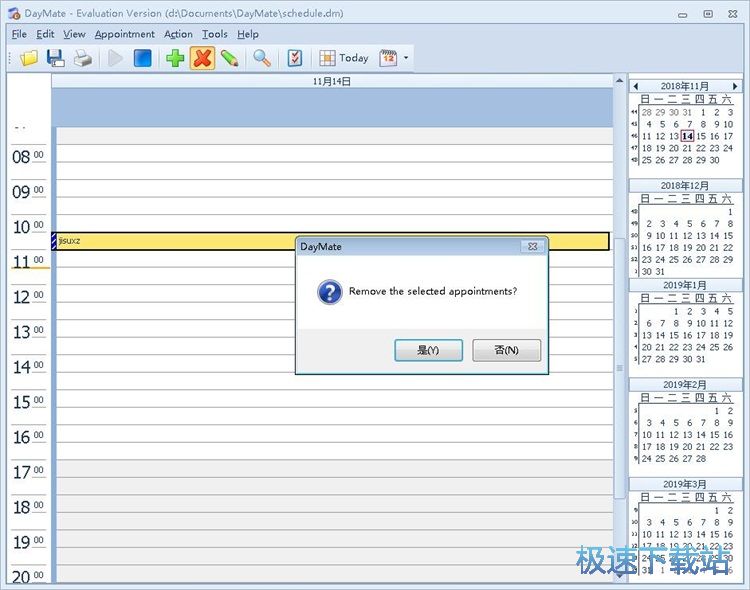
Task: Delete appointment with red X icon
Action: point(202,58)
